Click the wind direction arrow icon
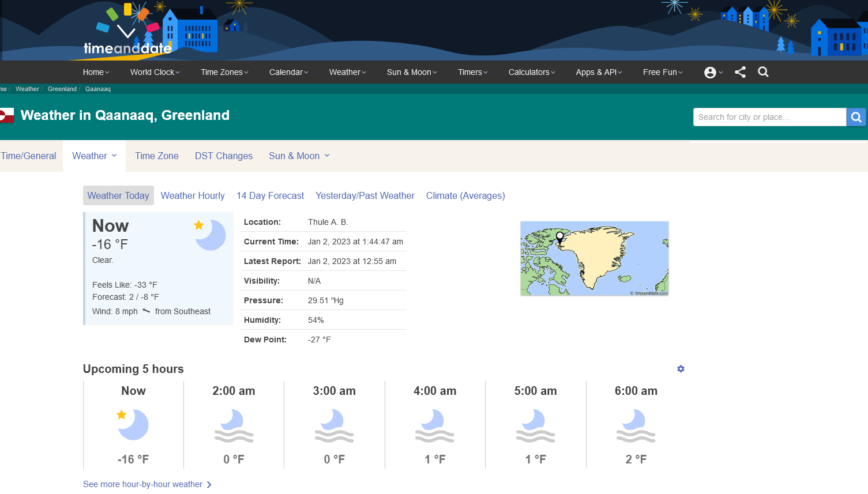868x494 pixels. pyautogui.click(x=146, y=311)
